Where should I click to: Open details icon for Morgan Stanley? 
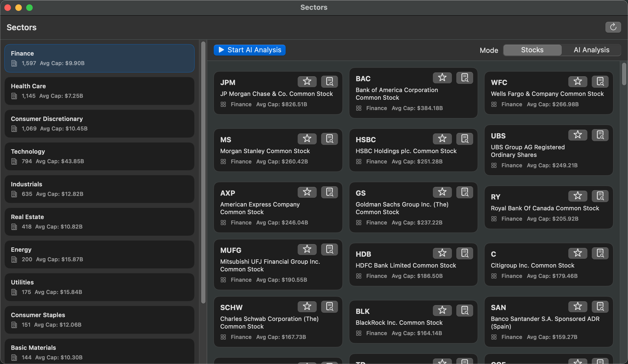[x=329, y=139]
